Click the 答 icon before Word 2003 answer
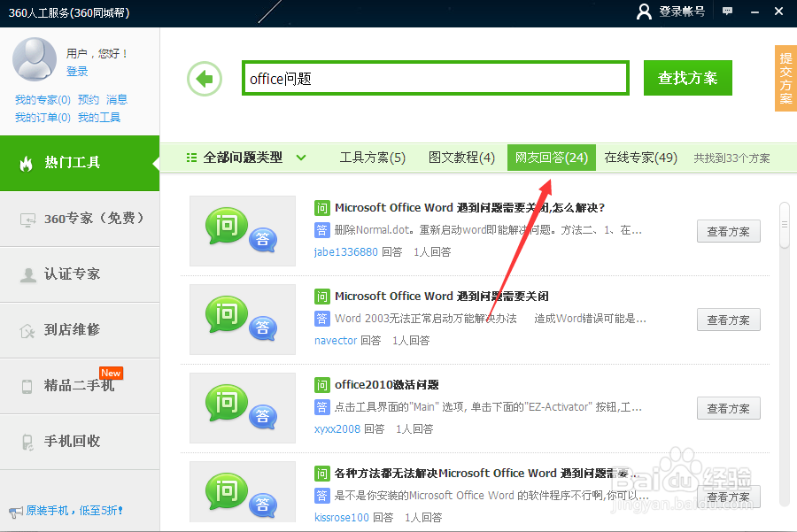The image size is (797, 532). [321, 319]
